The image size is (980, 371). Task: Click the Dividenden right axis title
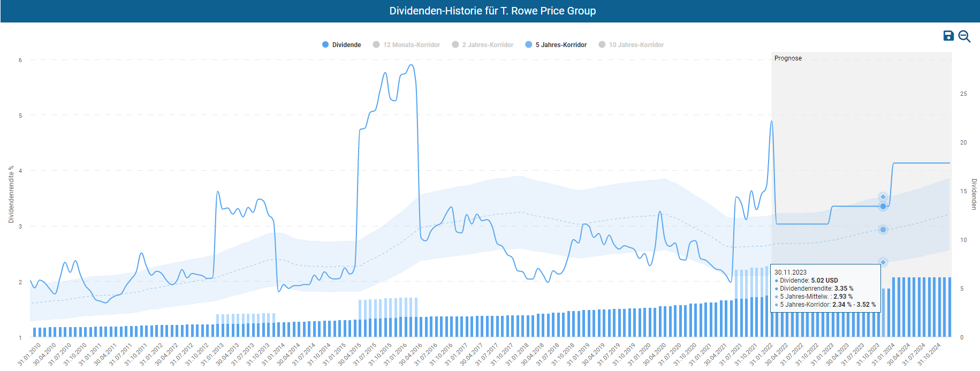[974, 194]
